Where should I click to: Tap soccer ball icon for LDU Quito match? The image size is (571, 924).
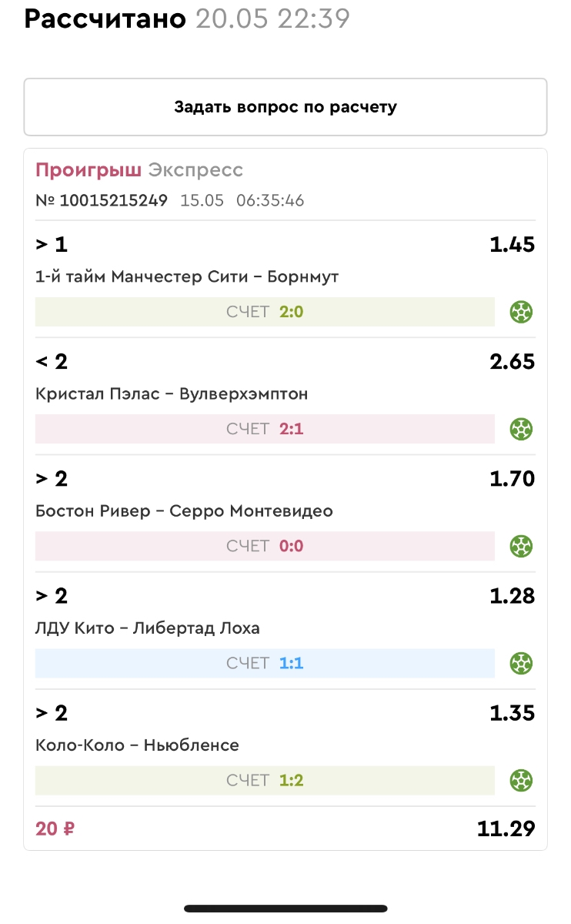(522, 663)
